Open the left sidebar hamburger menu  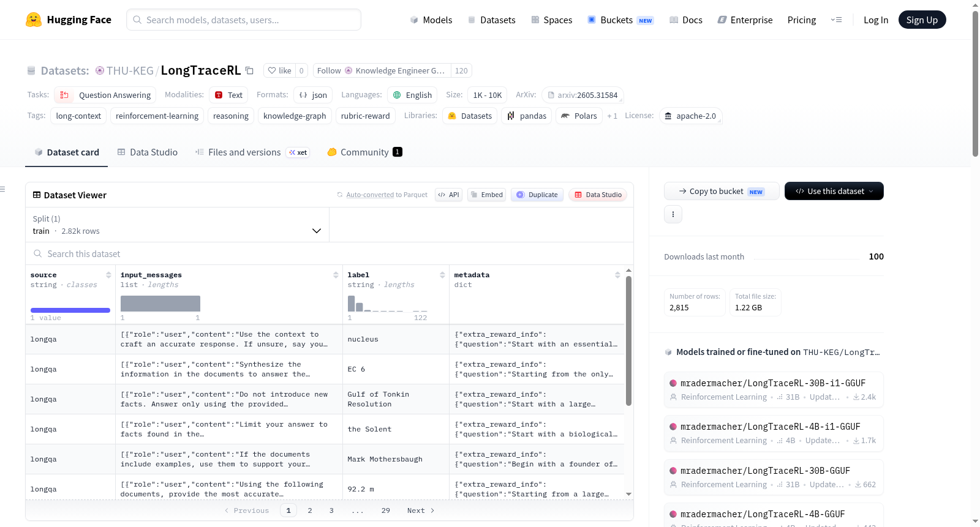[3, 189]
